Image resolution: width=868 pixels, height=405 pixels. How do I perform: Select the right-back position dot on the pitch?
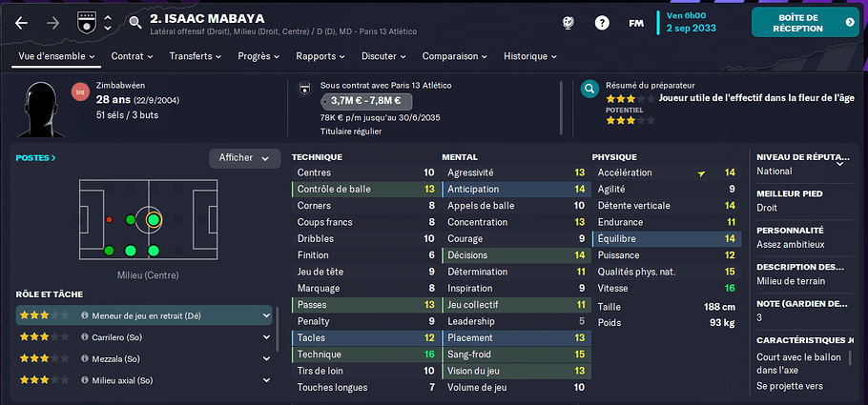[x=109, y=251]
